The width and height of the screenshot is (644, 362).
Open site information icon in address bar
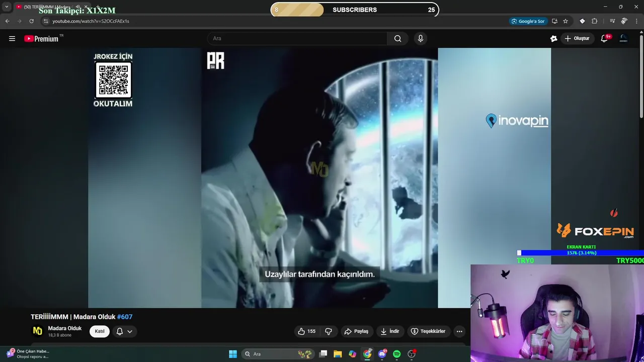[x=46, y=21]
